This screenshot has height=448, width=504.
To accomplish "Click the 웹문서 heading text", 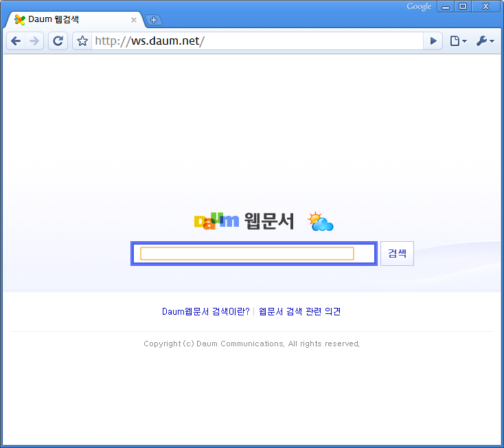I will tap(269, 221).
